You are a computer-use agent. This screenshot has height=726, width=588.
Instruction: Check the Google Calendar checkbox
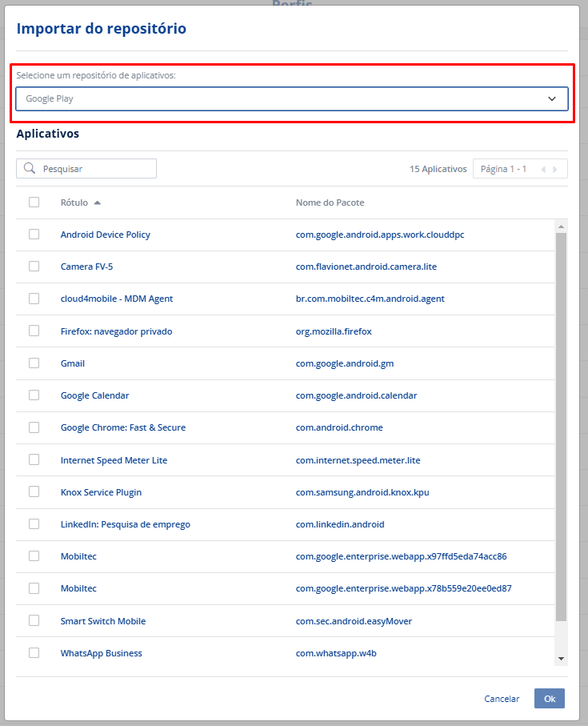(x=34, y=395)
